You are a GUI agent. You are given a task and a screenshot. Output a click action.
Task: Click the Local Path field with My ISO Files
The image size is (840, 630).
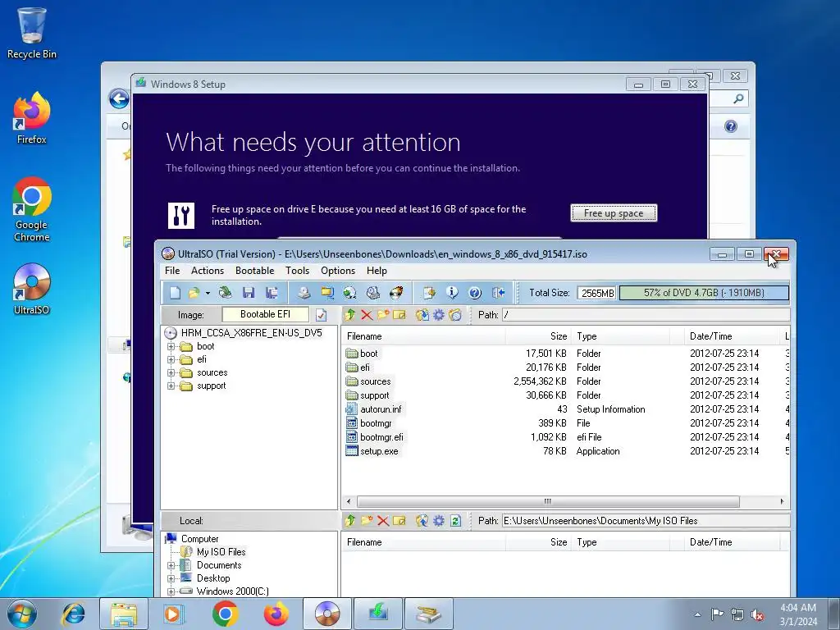pyautogui.click(x=646, y=521)
